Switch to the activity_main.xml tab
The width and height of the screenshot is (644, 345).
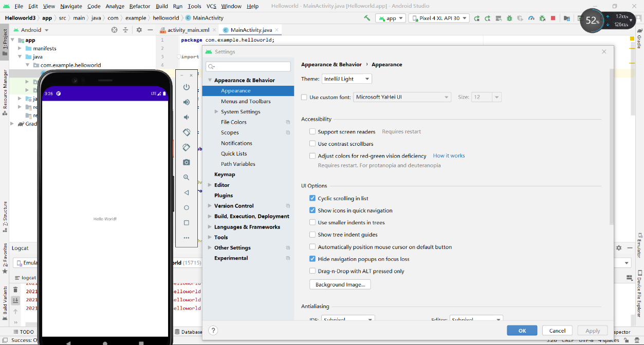tap(188, 30)
